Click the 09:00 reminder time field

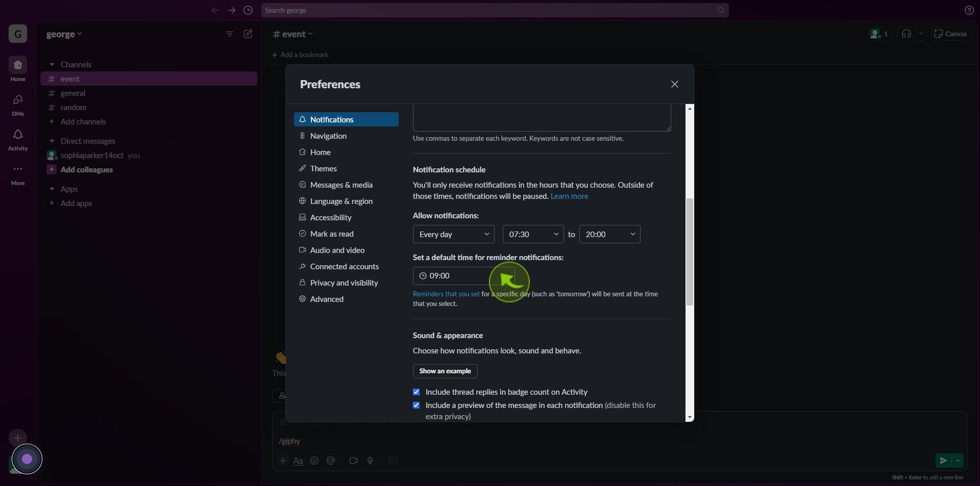click(x=463, y=276)
